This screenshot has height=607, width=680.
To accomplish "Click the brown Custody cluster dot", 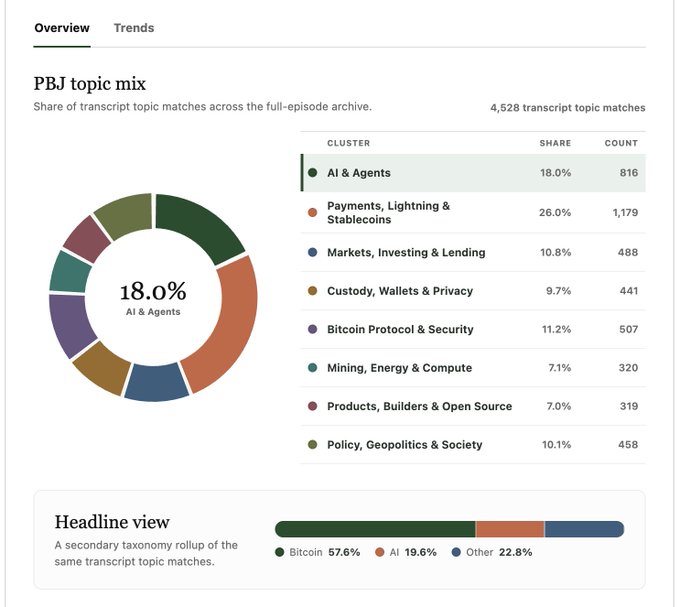I will pyautogui.click(x=312, y=291).
